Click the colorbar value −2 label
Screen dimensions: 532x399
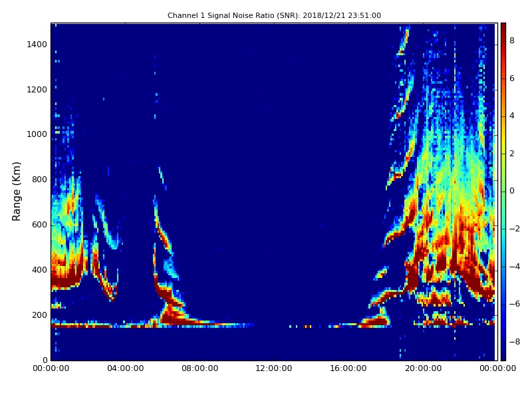pos(514,229)
